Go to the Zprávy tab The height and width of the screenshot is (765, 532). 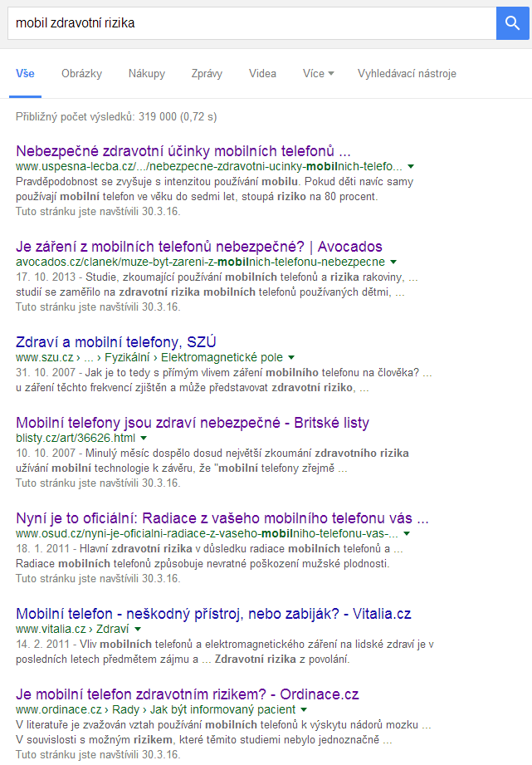tap(207, 74)
